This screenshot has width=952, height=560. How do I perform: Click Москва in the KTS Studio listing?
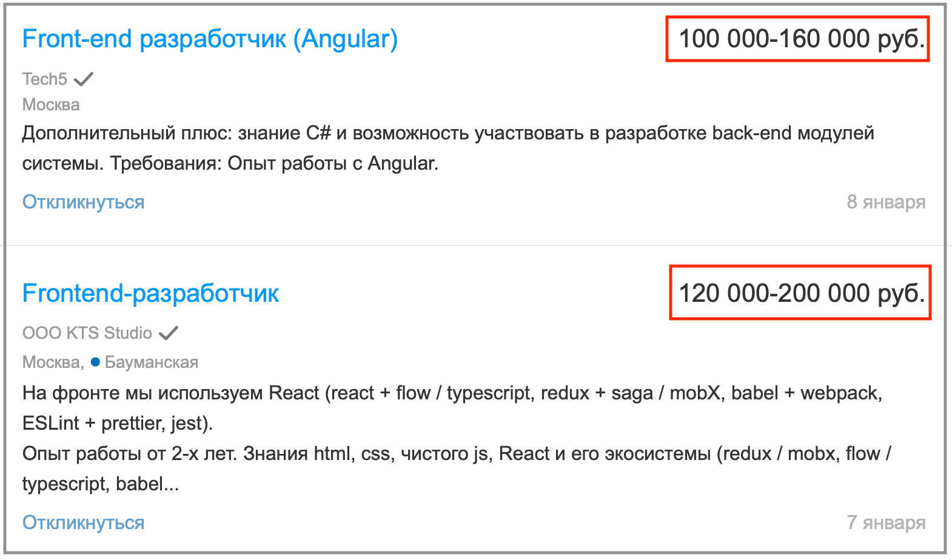click(52, 362)
